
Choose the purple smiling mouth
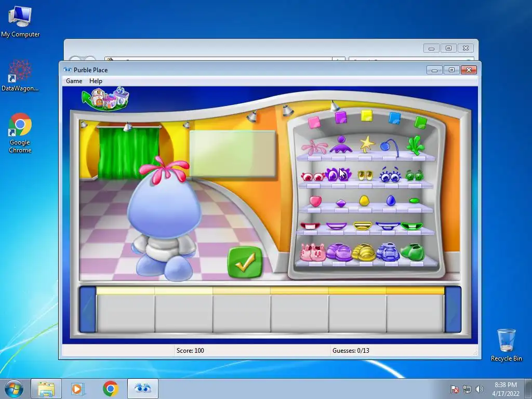[336, 226]
